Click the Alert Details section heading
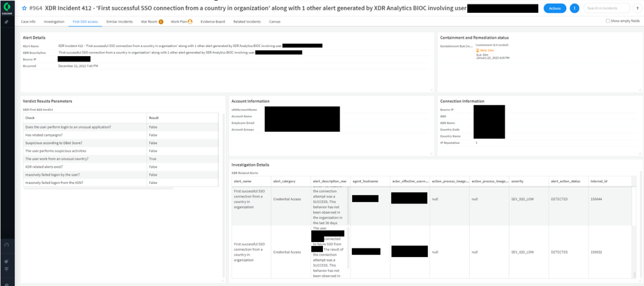Screen dimensions: 644x286 (x=34, y=38)
